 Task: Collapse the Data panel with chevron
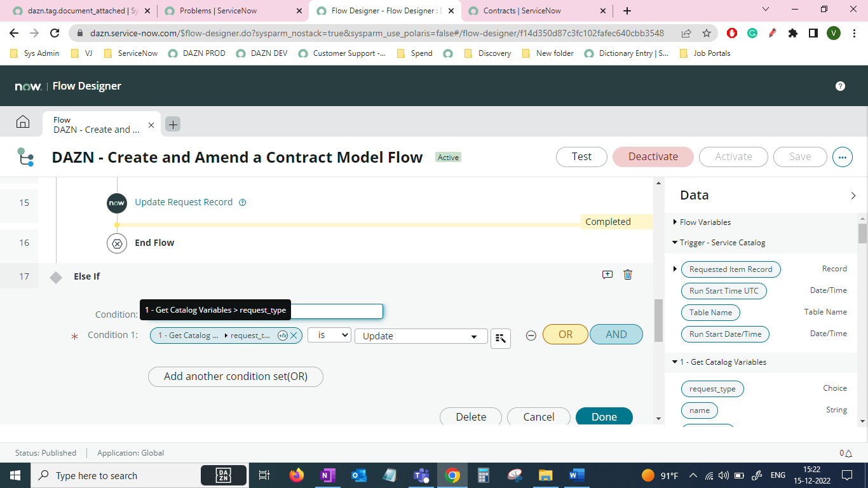coord(853,196)
